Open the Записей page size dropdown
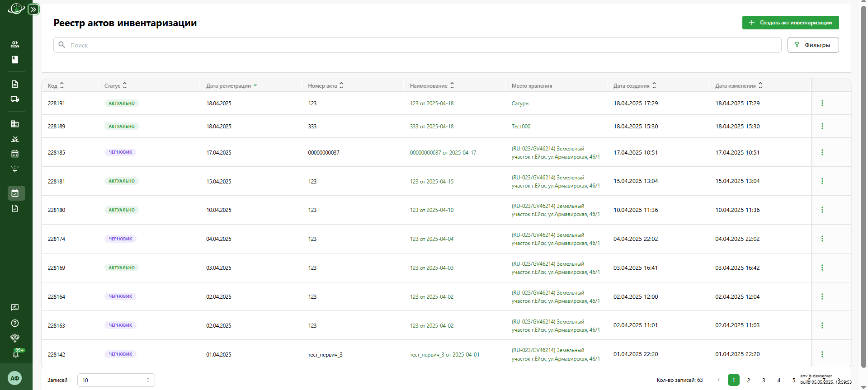868x390 pixels. pos(116,380)
